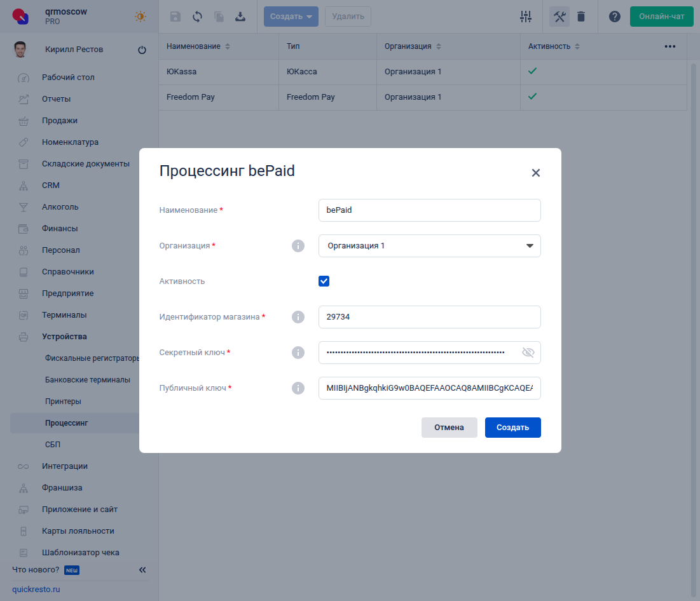
Task: Show info for Публичный ключ field
Action: [x=298, y=388]
